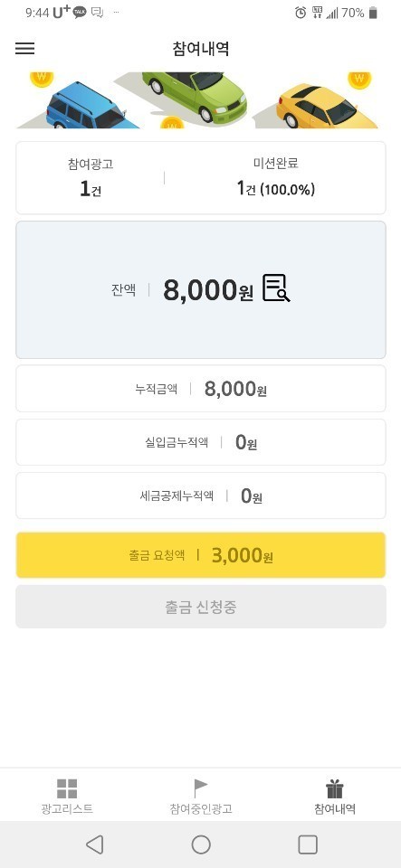The image size is (401, 868).
Task: Tap the 잔액 8,000원 amount
Action: click(x=207, y=290)
